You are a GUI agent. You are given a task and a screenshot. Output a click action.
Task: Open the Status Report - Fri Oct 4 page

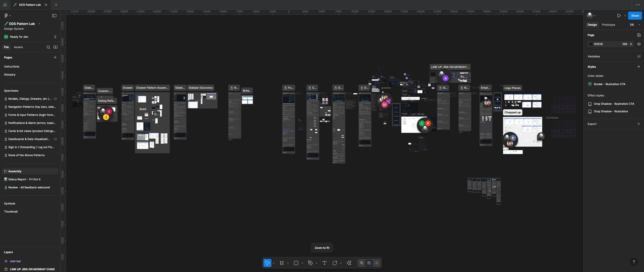tap(24, 179)
